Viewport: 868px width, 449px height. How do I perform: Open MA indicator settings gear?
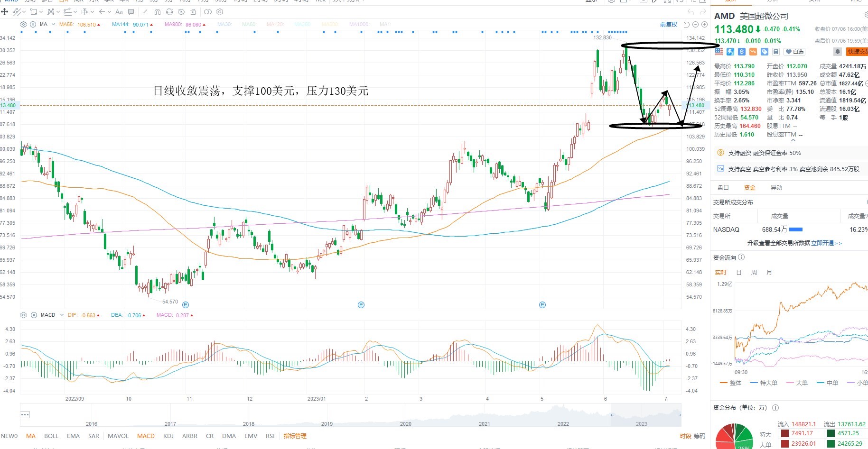24,24
